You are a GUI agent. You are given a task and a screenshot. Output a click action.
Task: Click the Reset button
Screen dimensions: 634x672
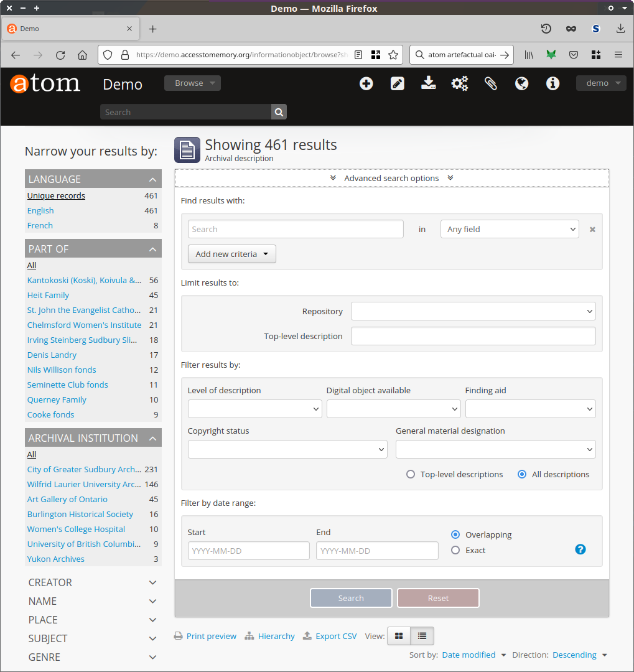(438, 598)
